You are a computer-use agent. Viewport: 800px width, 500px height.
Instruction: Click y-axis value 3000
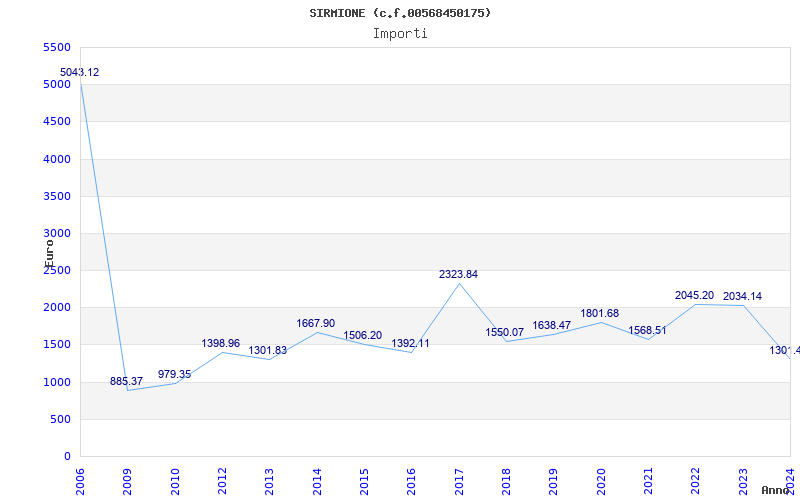[x=57, y=234]
